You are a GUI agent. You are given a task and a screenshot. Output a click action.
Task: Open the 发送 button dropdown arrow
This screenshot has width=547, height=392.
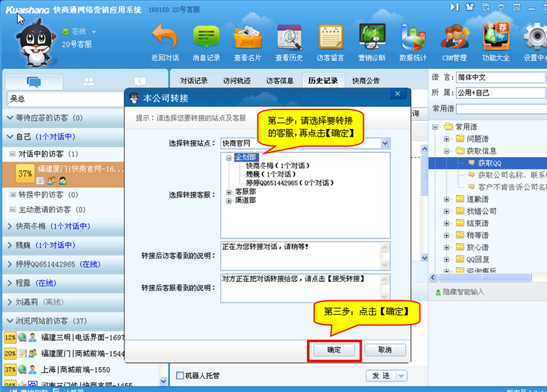point(401,376)
